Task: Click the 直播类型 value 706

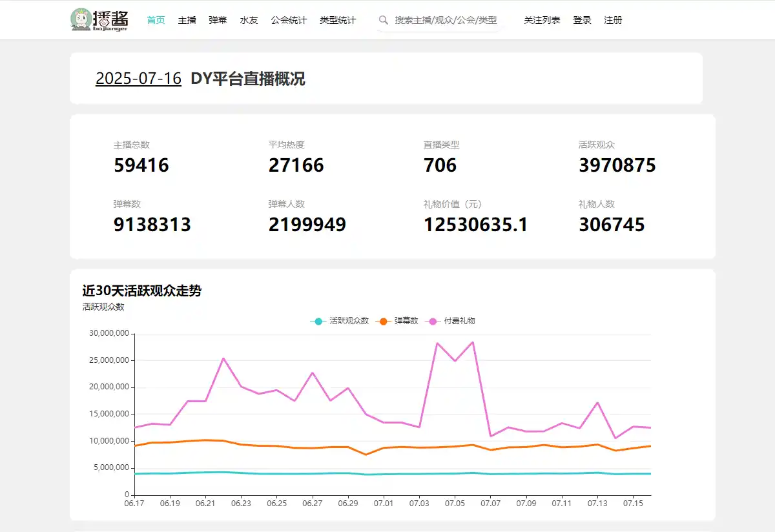Action: tap(440, 165)
